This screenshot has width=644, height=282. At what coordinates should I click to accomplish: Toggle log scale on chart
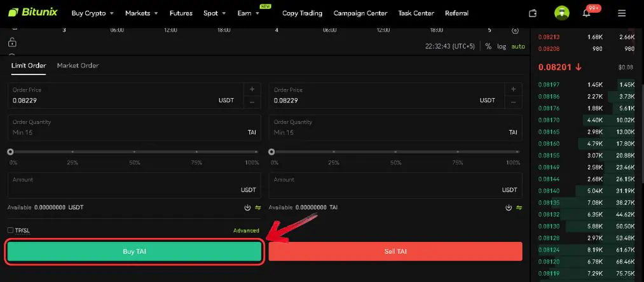pyautogui.click(x=502, y=46)
